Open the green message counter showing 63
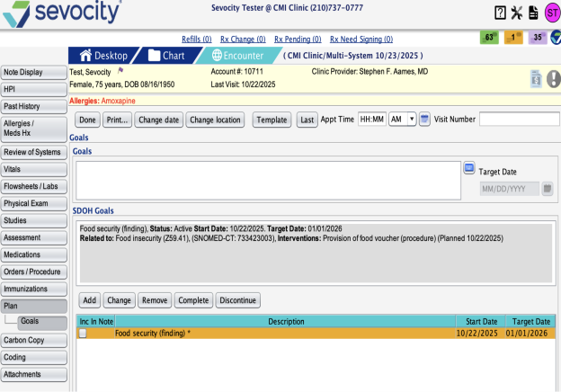The width and height of the screenshot is (561, 392). click(x=490, y=38)
